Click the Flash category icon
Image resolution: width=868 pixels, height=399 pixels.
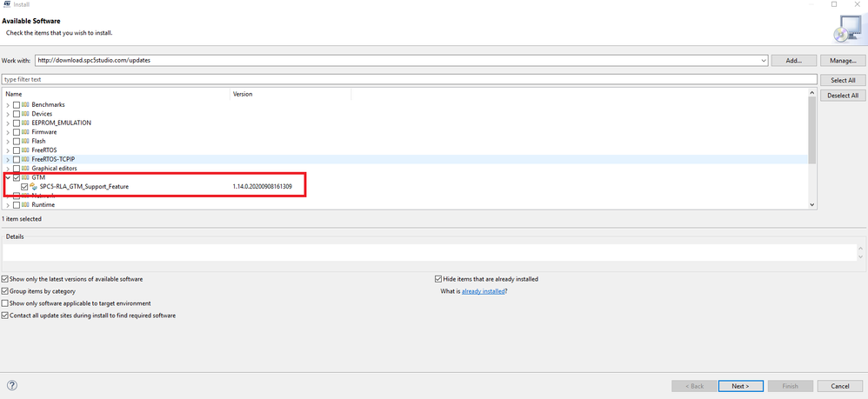tap(25, 141)
